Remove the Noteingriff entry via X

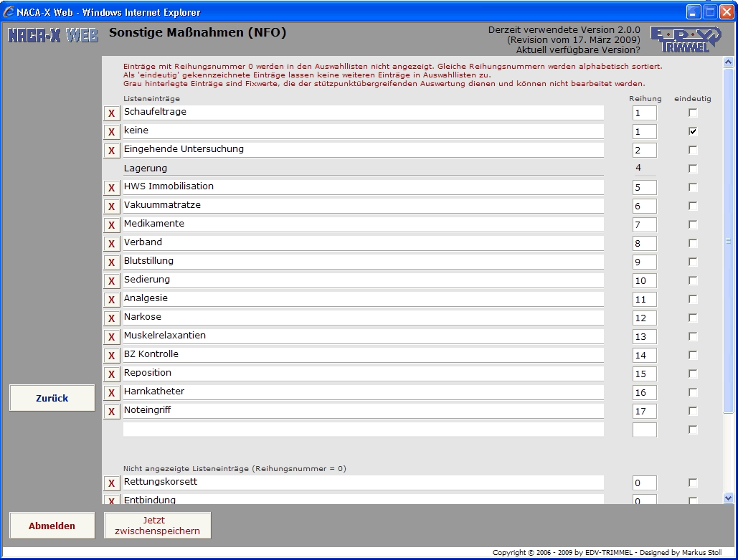point(112,412)
